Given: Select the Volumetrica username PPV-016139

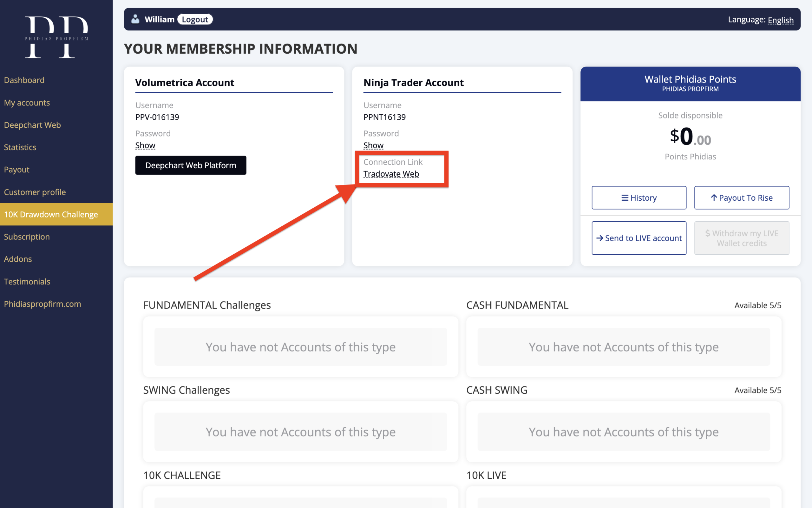Looking at the screenshot, I should coord(157,117).
